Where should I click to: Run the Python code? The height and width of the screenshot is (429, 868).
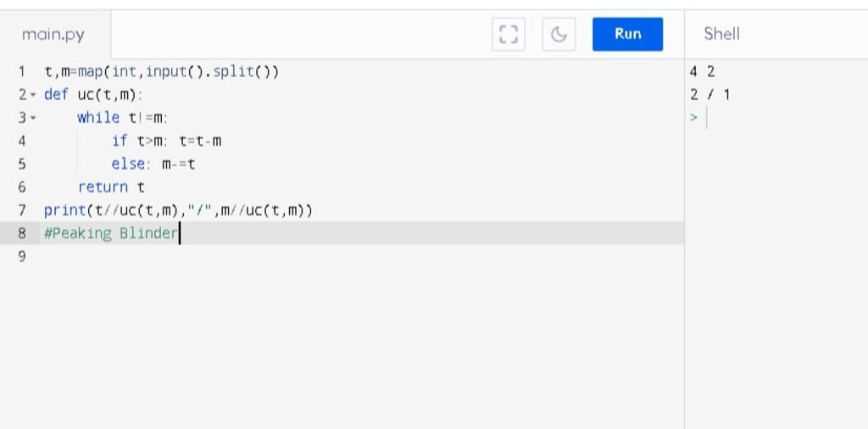click(627, 34)
